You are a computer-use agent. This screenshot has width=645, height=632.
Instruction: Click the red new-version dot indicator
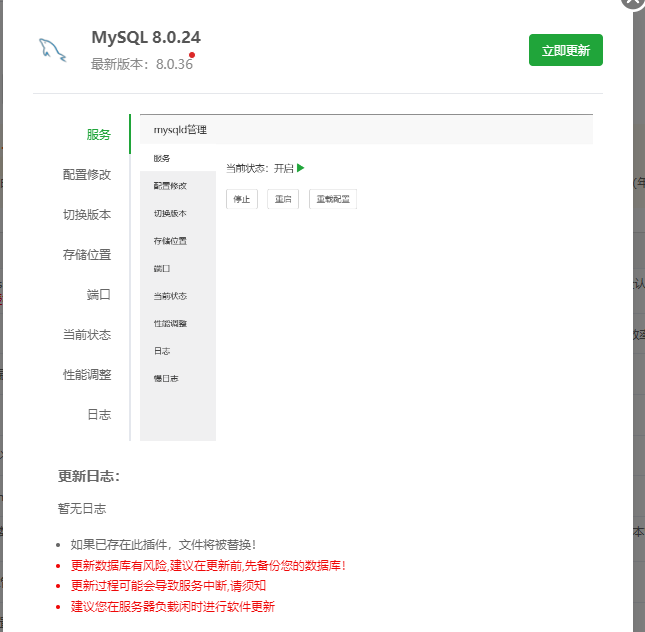pyautogui.click(x=192, y=55)
